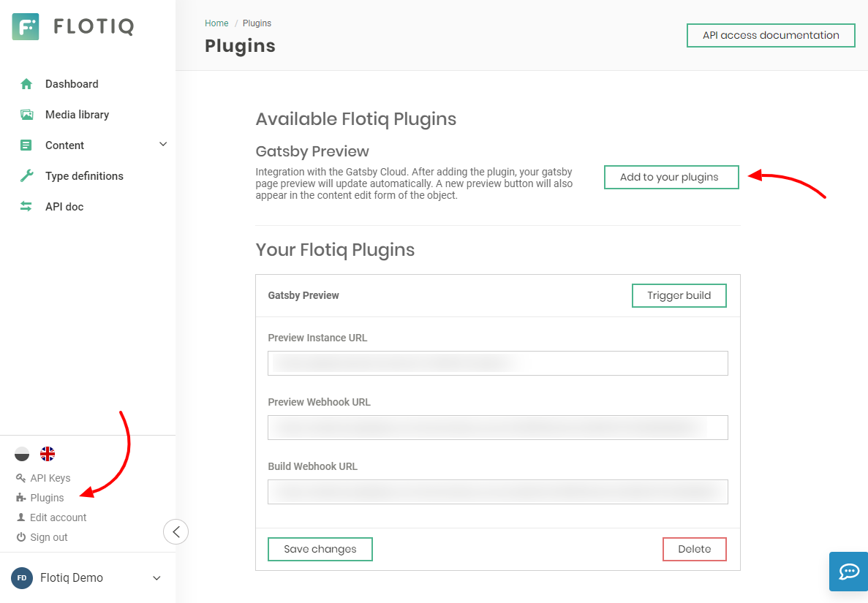This screenshot has height=603, width=868.
Task: Click the Type definitions wrench icon
Action: point(26,176)
